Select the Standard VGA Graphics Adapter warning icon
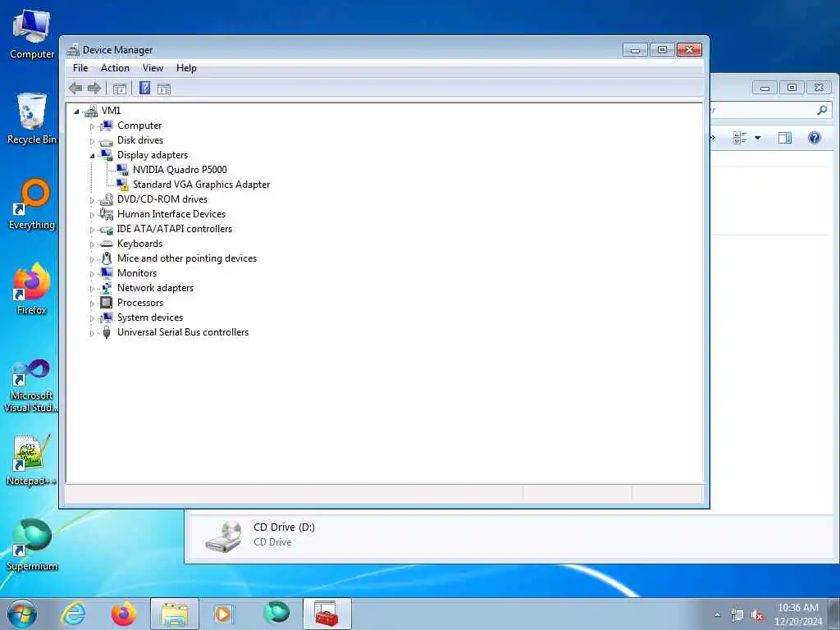Screen dimensions: 840x630 point(123,185)
